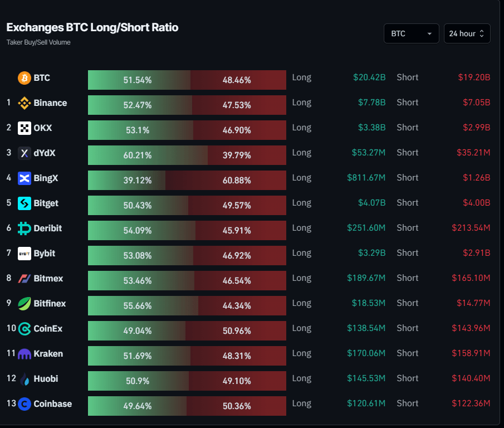
Task: Click the CoinEx exchange name
Action: click(48, 329)
